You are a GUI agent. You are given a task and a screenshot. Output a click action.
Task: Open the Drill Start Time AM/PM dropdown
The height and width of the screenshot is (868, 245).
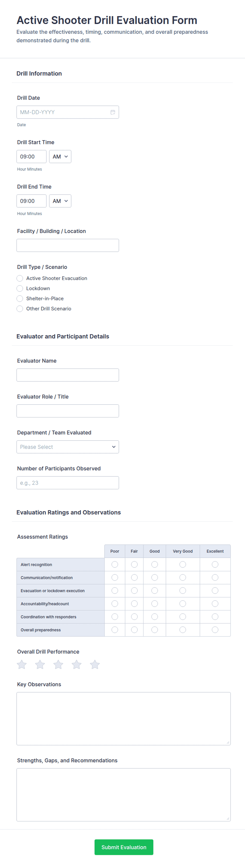click(60, 157)
